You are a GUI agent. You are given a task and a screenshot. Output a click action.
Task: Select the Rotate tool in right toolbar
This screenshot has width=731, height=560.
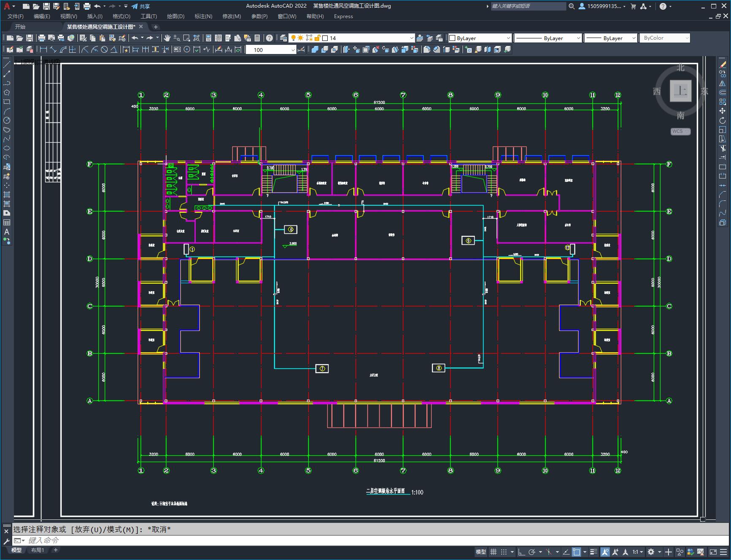tap(723, 120)
